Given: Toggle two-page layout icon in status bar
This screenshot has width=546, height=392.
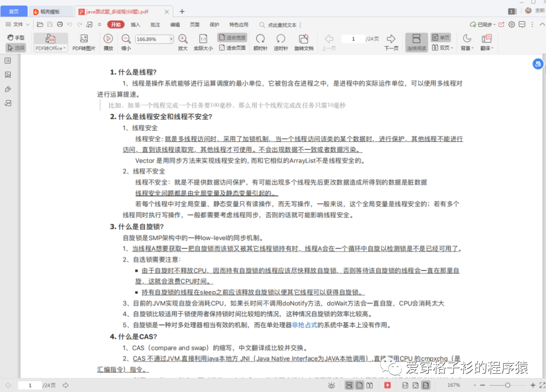Looking at the screenshot, I should tap(370, 385).
